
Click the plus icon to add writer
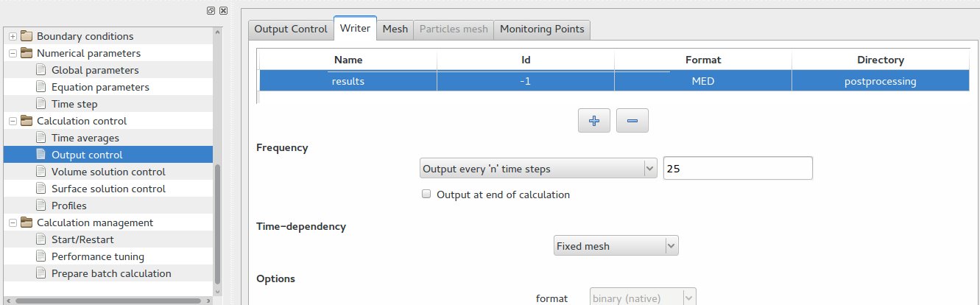594,121
